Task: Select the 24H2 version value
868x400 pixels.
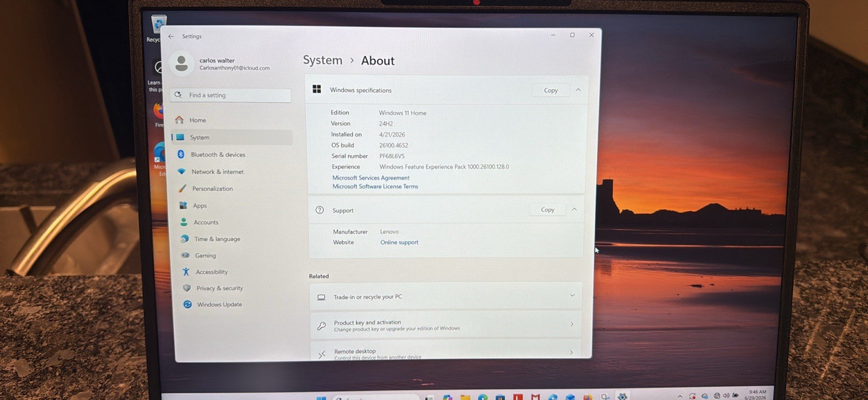Action: 386,124
